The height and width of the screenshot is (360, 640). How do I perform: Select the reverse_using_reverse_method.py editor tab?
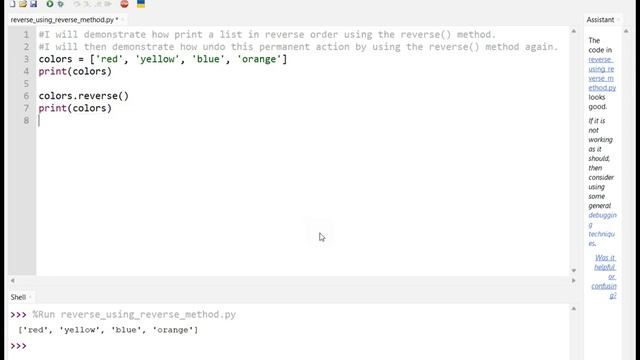click(x=64, y=20)
